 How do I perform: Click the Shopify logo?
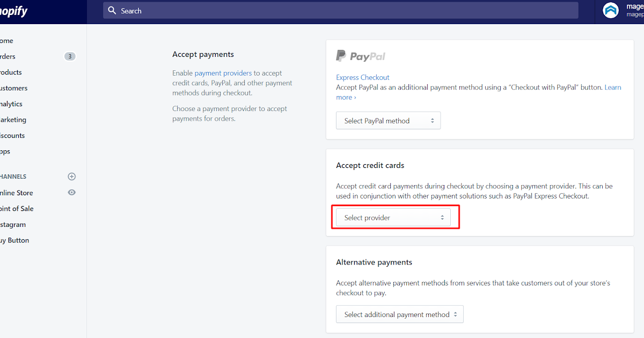(13, 11)
